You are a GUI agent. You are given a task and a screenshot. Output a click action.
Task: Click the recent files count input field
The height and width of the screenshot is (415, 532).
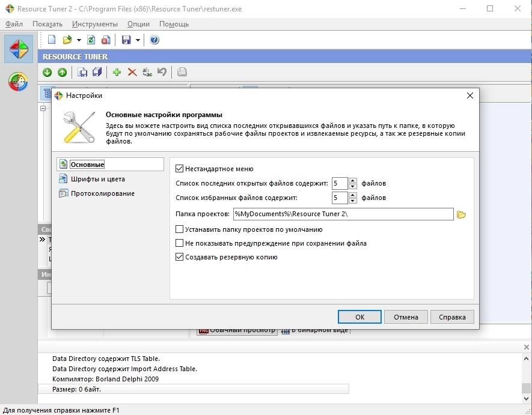click(x=340, y=183)
